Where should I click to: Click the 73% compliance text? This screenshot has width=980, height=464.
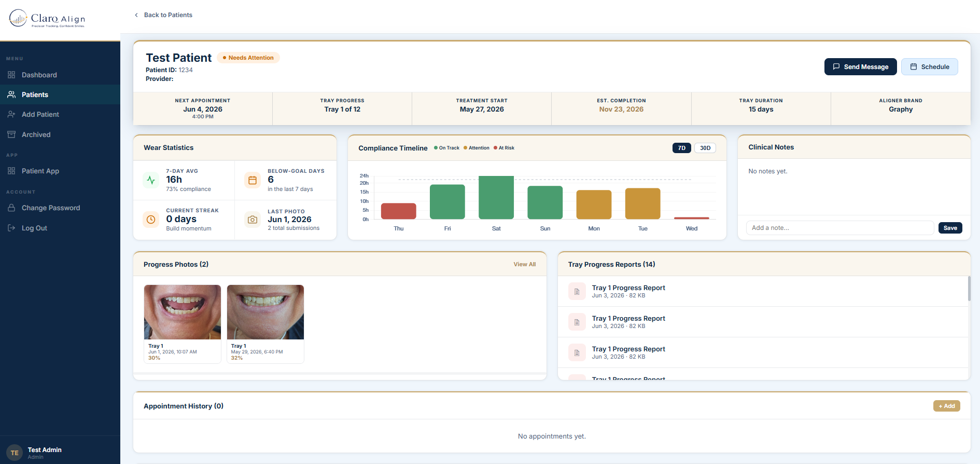point(188,189)
